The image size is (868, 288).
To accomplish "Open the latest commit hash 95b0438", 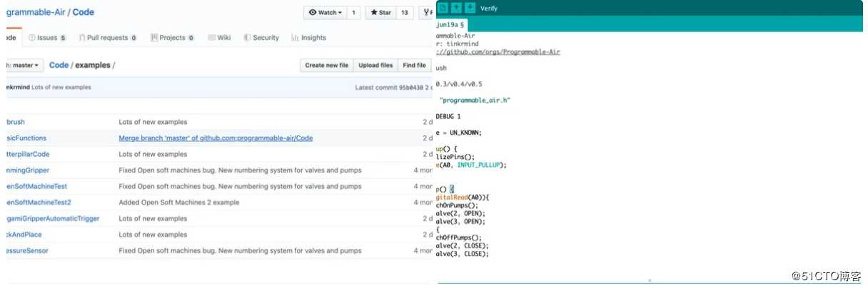I will point(413,88).
